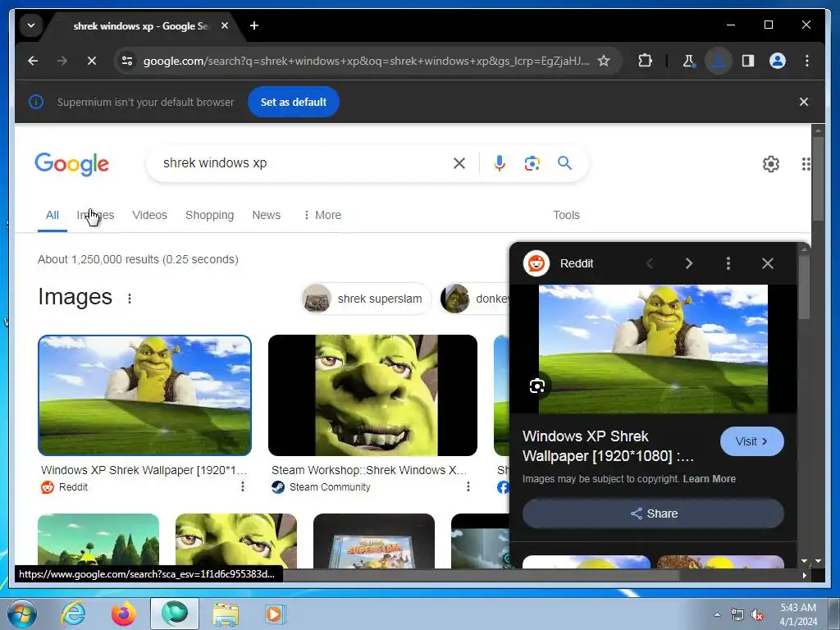The height and width of the screenshot is (630, 840).
Task: Click Set as default button
Action: point(294,102)
